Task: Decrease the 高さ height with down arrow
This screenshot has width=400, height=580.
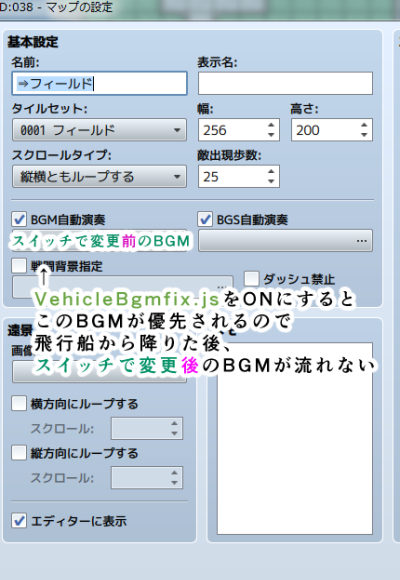Action: tap(364, 135)
